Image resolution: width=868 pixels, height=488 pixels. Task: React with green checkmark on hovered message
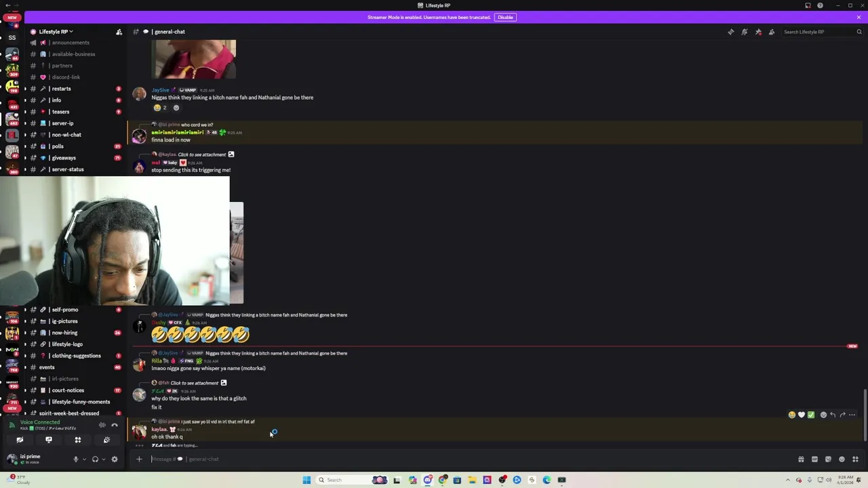[x=810, y=415]
